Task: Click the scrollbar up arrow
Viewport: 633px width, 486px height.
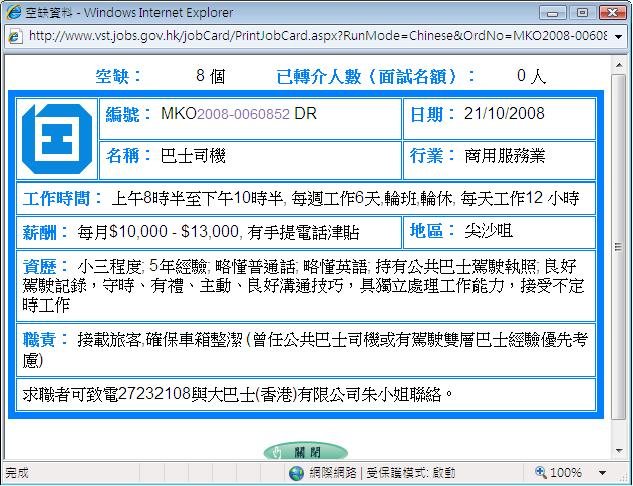Action: [x=618, y=65]
